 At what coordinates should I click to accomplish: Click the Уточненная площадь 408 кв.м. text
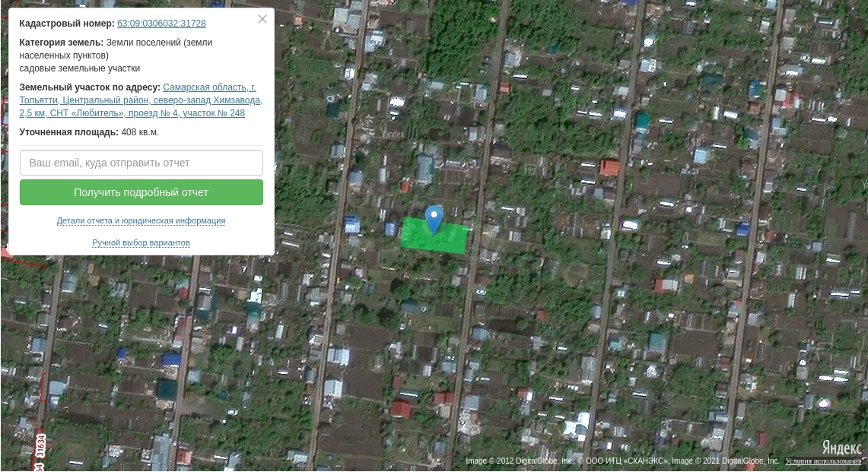tap(89, 132)
